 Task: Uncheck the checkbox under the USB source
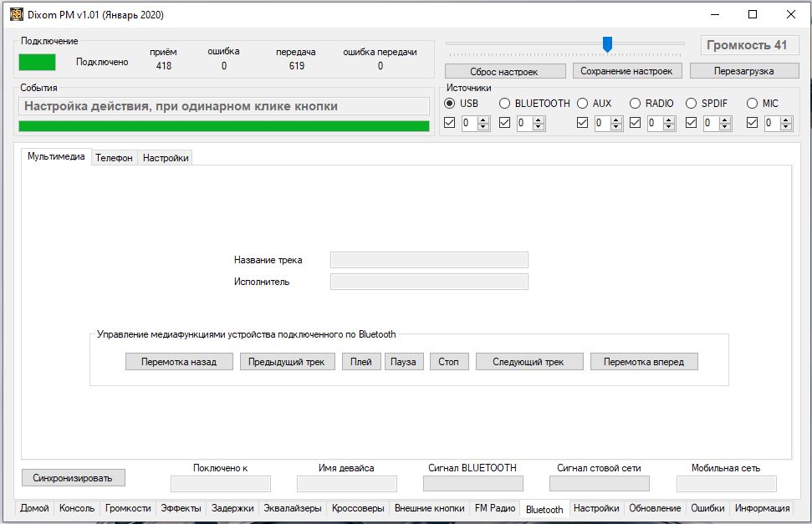(450, 123)
